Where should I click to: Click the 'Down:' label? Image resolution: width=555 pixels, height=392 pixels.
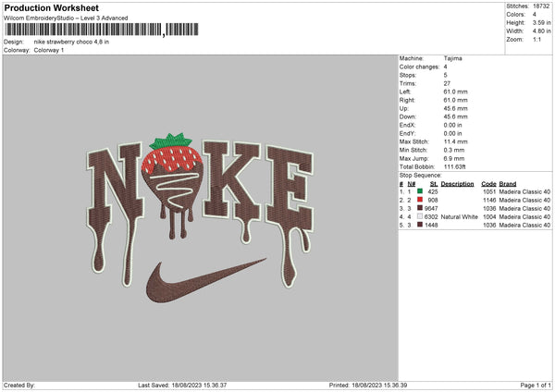[x=407, y=116]
